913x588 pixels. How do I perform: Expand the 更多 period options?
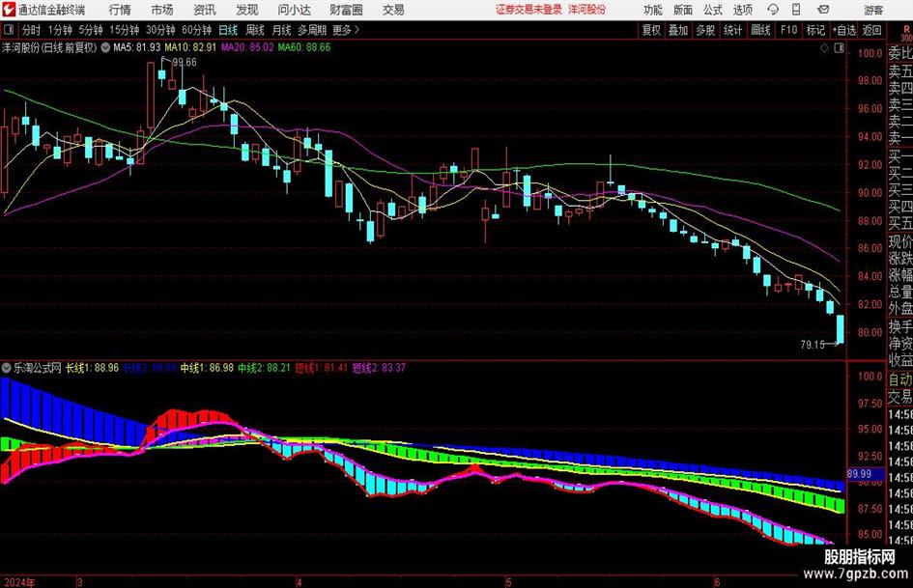[346, 30]
